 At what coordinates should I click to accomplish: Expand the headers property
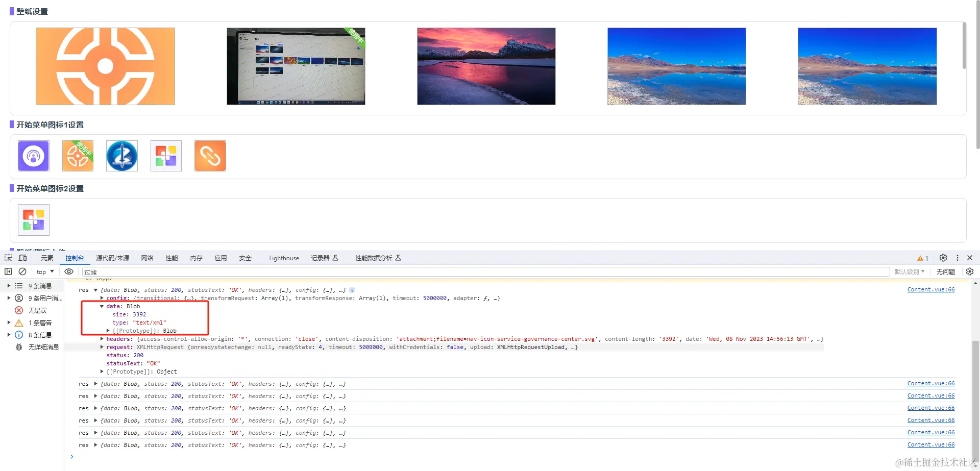point(102,339)
